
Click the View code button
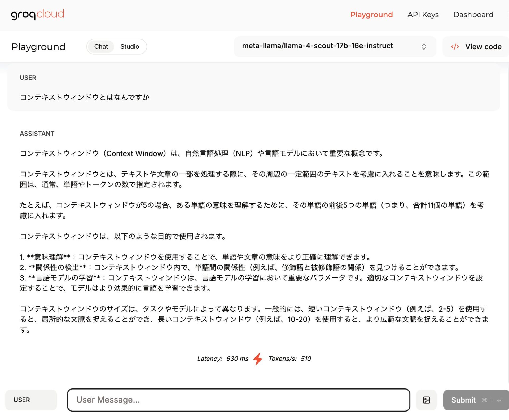(483, 47)
